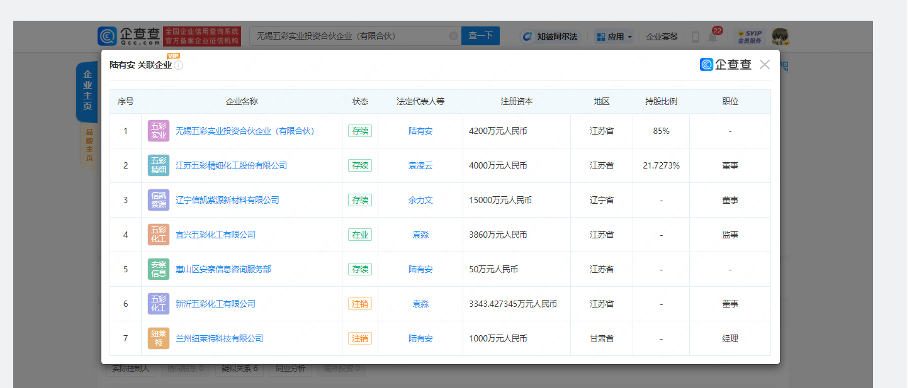Click the 纽莱特 company logo in row 7
The height and width of the screenshot is (388, 908).
(159, 338)
